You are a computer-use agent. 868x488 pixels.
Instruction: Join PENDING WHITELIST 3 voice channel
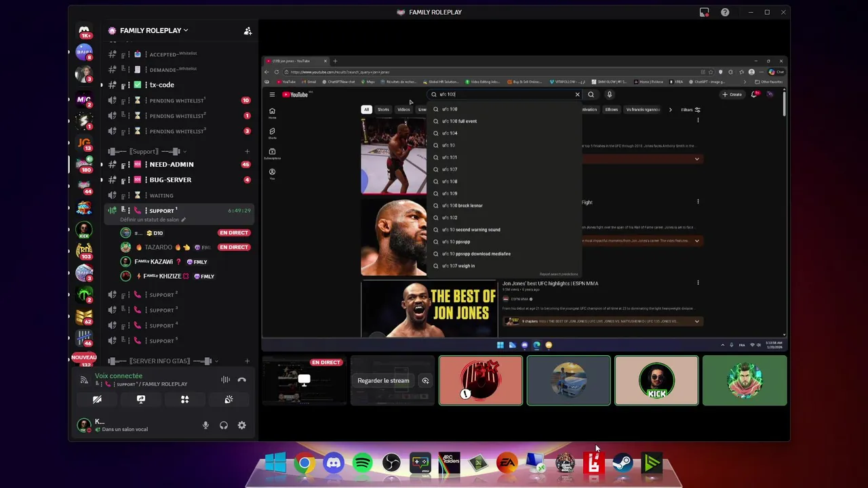pos(179,131)
